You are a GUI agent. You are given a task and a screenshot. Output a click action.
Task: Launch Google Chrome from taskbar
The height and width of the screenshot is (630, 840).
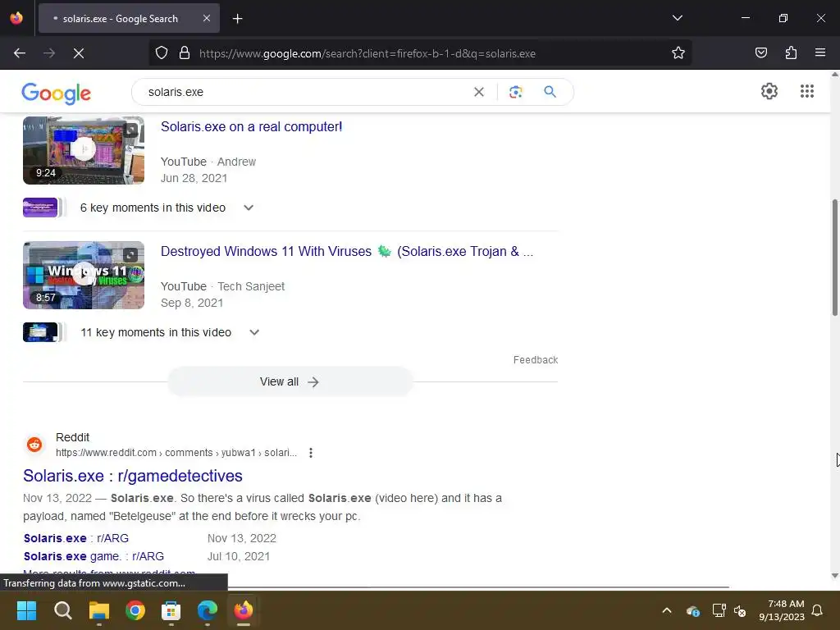click(x=135, y=610)
